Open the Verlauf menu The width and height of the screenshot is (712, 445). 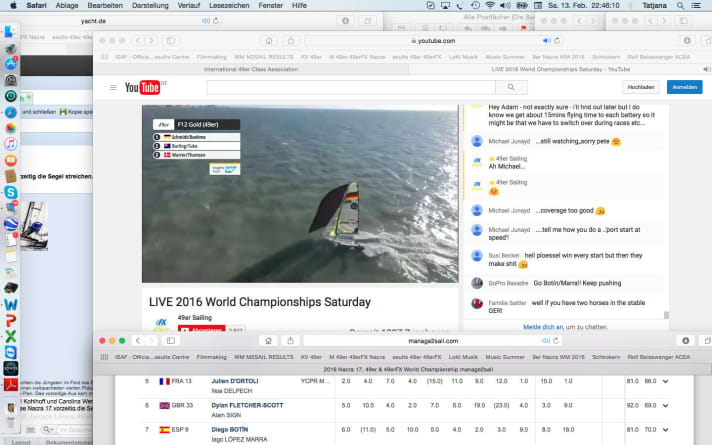coord(189,5)
